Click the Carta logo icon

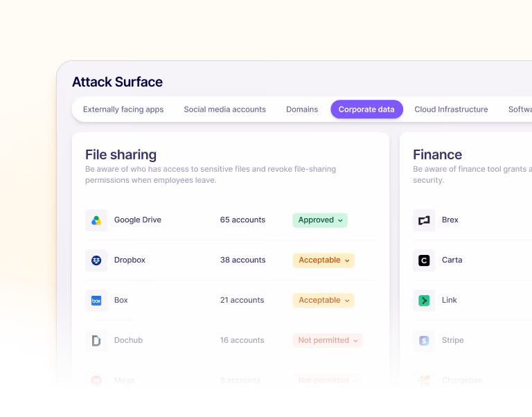424,260
